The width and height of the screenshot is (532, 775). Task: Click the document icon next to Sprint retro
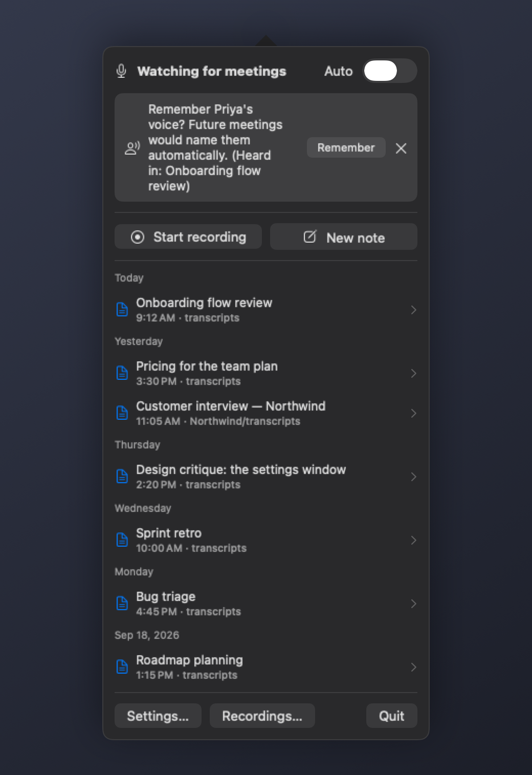click(122, 540)
